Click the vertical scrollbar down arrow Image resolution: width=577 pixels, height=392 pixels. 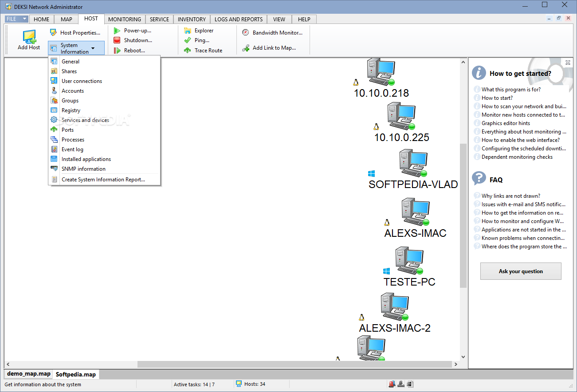click(x=463, y=356)
